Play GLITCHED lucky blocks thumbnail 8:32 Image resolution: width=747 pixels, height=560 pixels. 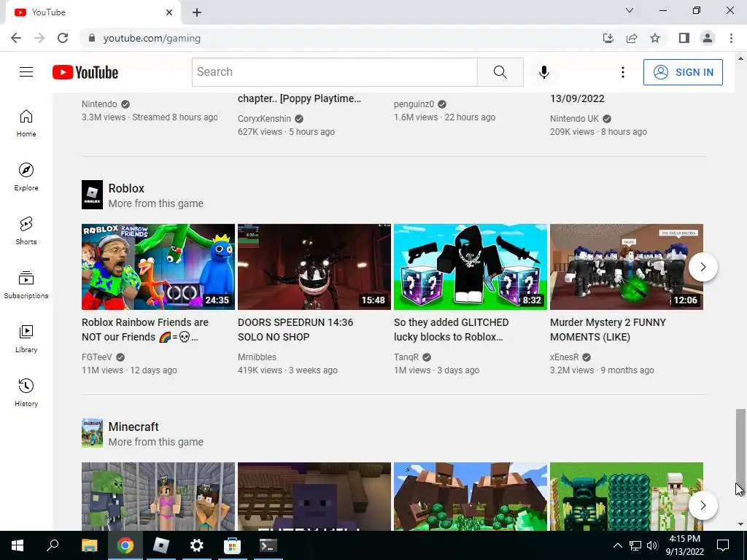(471, 267)
